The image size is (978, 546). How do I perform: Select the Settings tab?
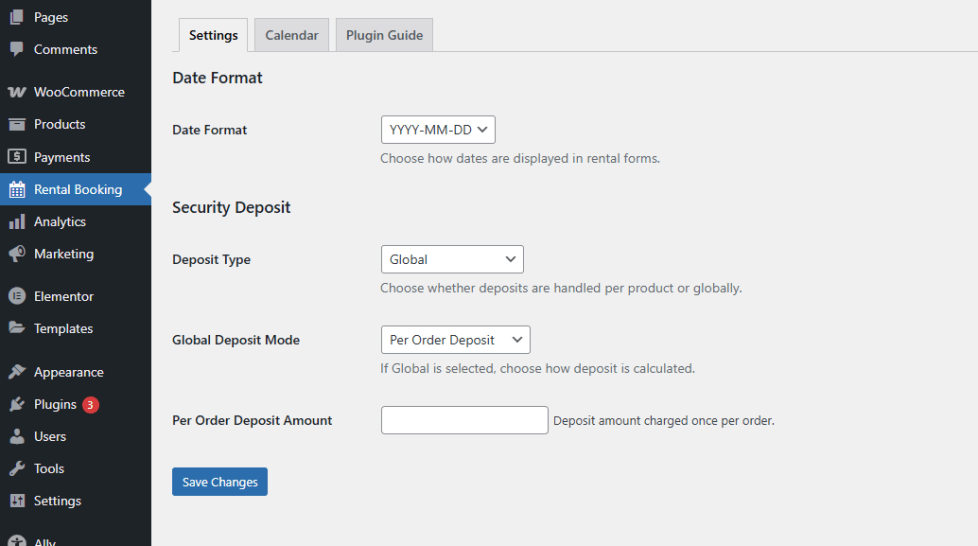click(213, 35)
